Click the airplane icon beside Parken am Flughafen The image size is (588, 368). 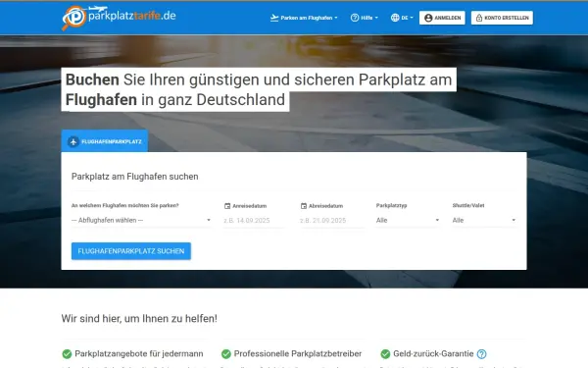274,18
